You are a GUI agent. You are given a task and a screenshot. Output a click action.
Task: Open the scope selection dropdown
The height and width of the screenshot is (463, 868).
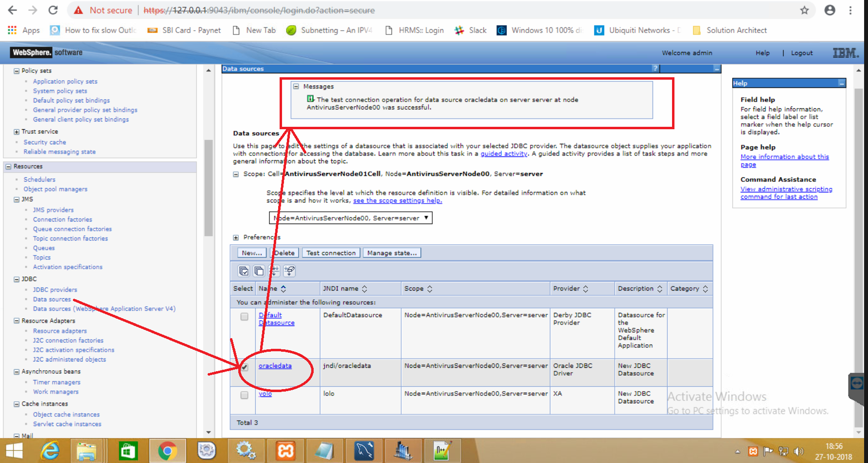click(x=351, y=218)
